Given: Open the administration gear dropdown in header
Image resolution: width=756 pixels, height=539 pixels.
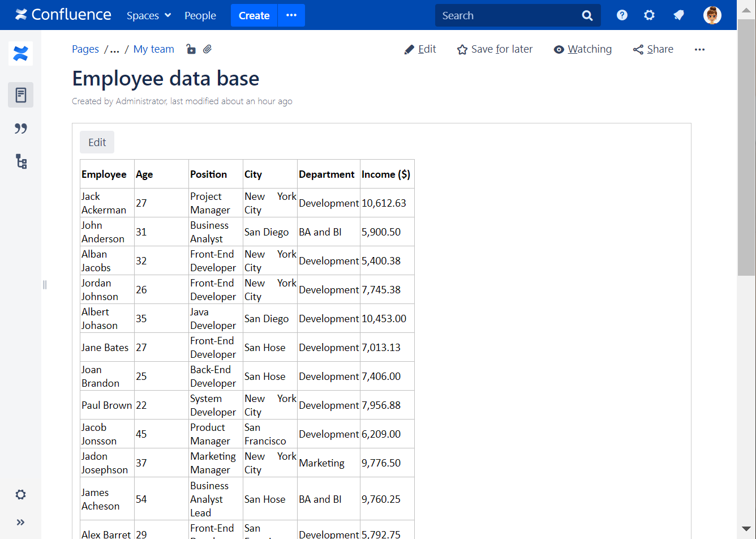Looking at the screenshot, I should pyautogui.click(x=649, y=15).
